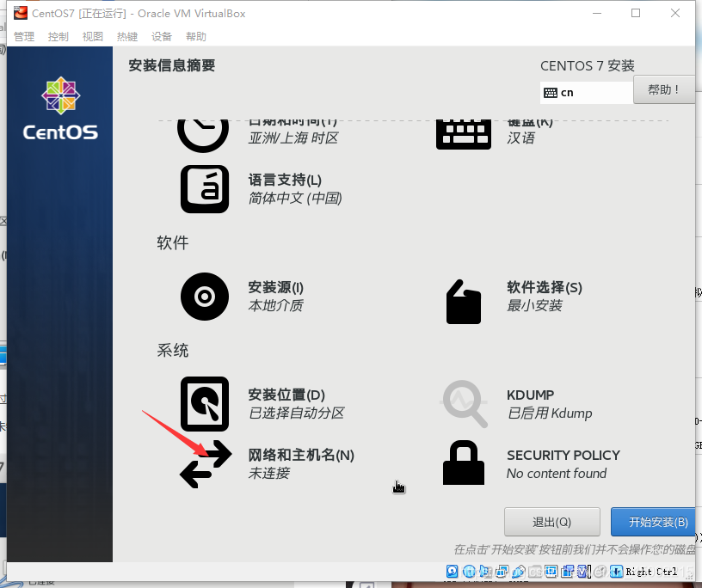Click the 开始安装(B) begin installation button
Viewport: 702px width, 588px height.
(x=654, y=522)
